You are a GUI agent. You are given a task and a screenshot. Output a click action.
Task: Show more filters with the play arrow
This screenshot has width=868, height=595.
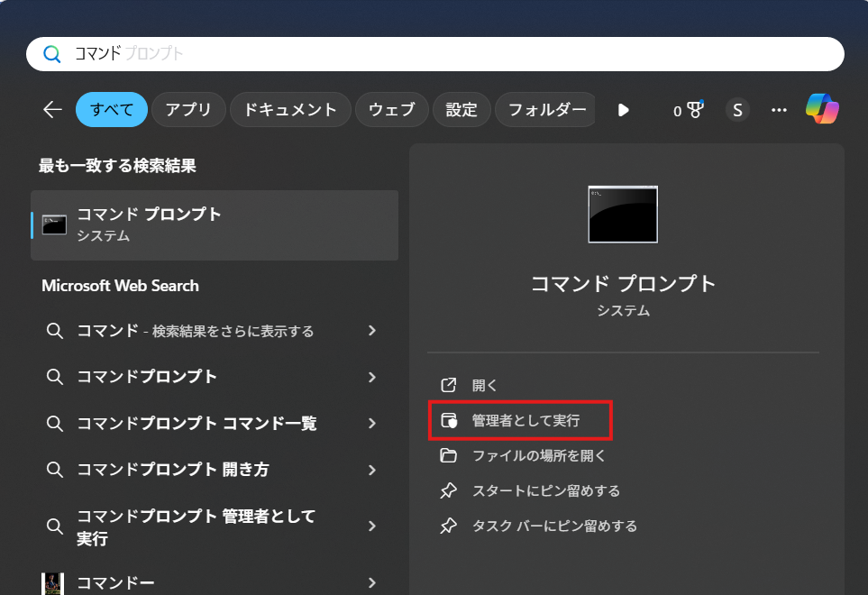(624, 110)
